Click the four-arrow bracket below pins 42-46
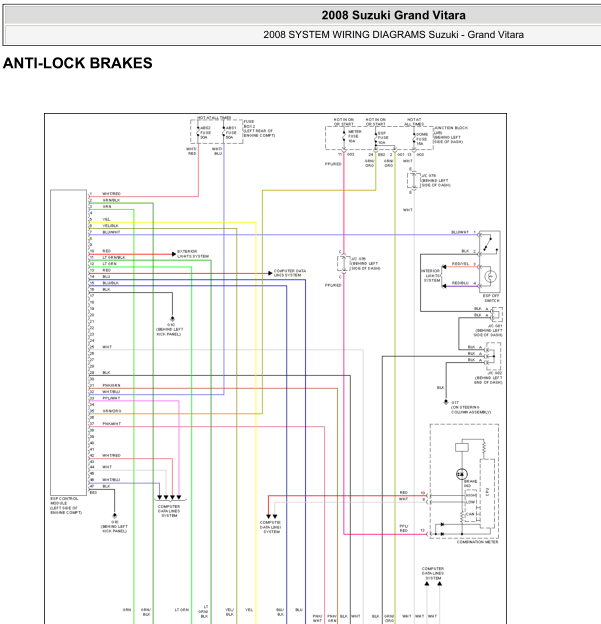Viewport: 601px width, 624px height. pos(170,498)
